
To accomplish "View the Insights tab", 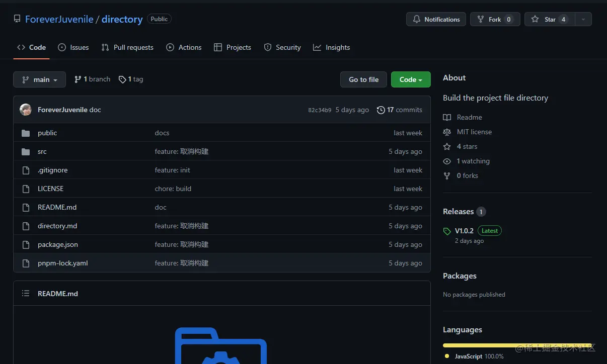I will (331, 47).
